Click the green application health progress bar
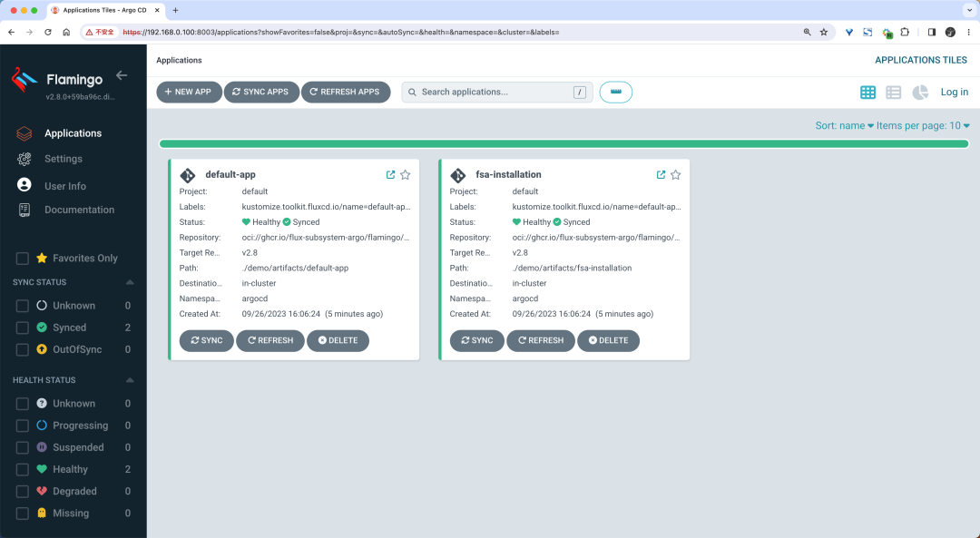Viewport: 980px width, 538px height. pyautogui.click(x=563, y=143)
